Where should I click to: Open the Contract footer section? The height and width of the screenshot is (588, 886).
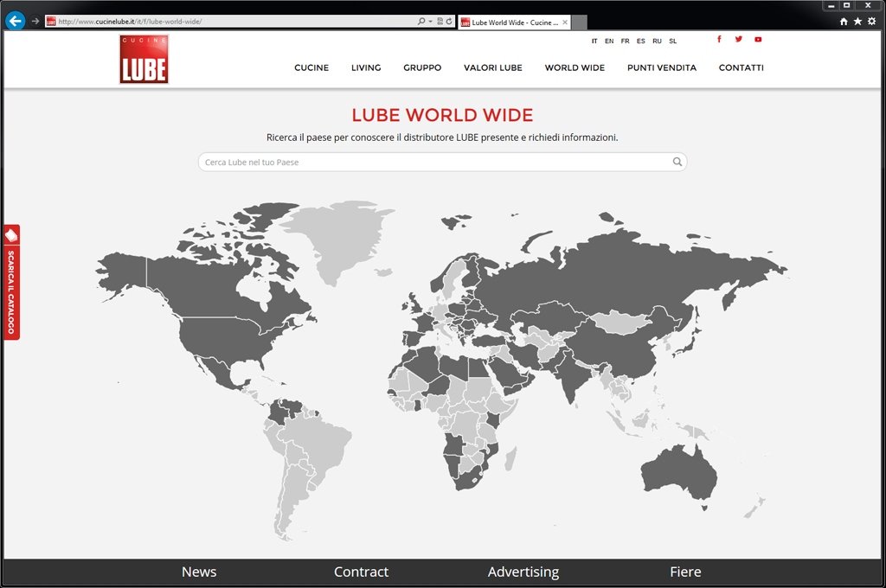pyautogui.click(x=361, y=572)
